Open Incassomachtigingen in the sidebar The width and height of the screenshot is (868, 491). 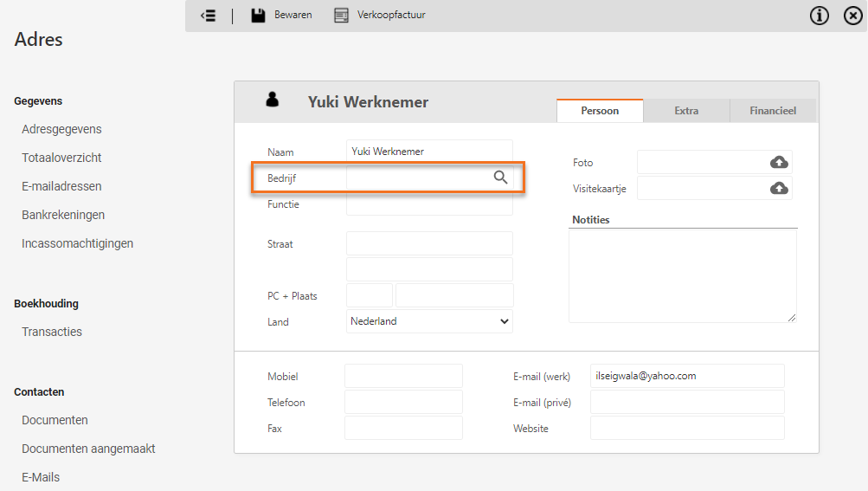click(x=78, y=244)
